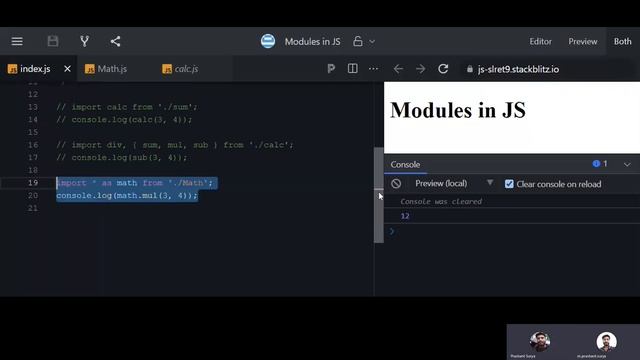640x360 pixels.
Task: Click the Console was cleared message
Action: coord(441,202)
